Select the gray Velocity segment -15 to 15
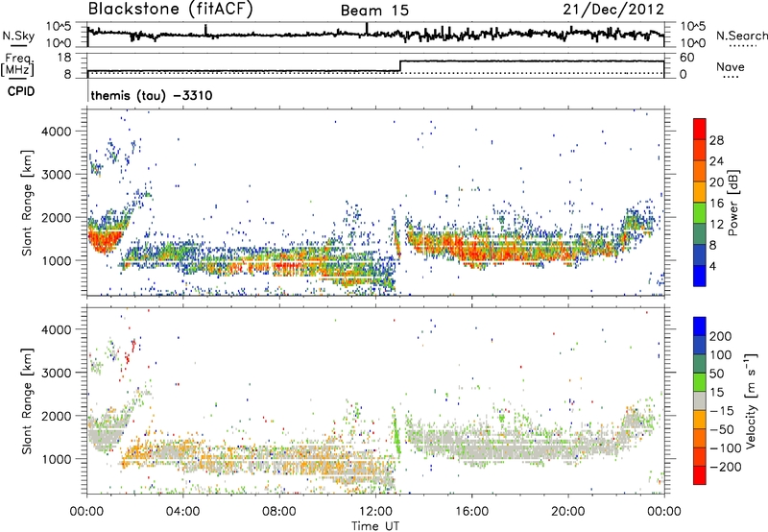Viewport: 768px width, 532px height. pos(700,400)
